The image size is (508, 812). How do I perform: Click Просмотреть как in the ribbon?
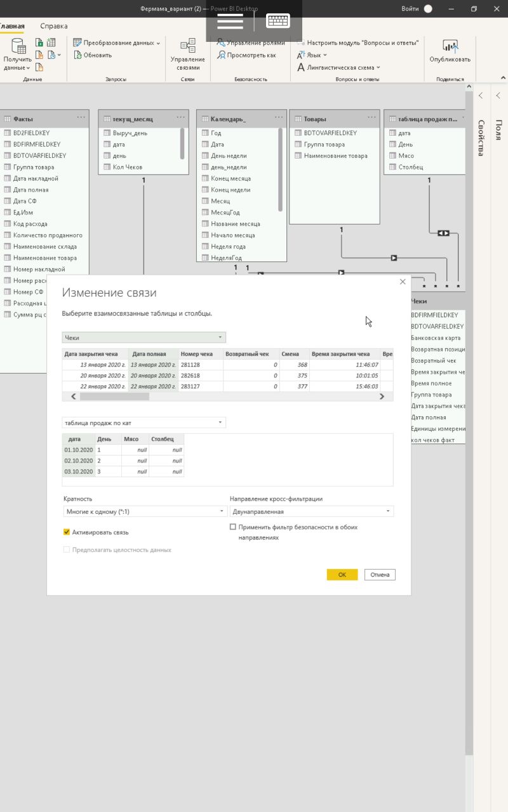tap(246, 55)
